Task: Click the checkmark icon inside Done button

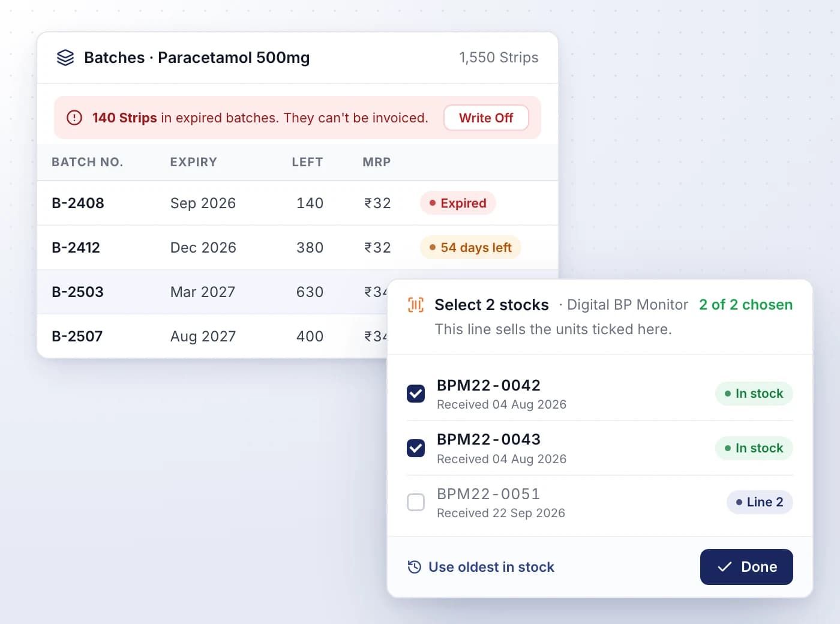Action: coord(724,567)
